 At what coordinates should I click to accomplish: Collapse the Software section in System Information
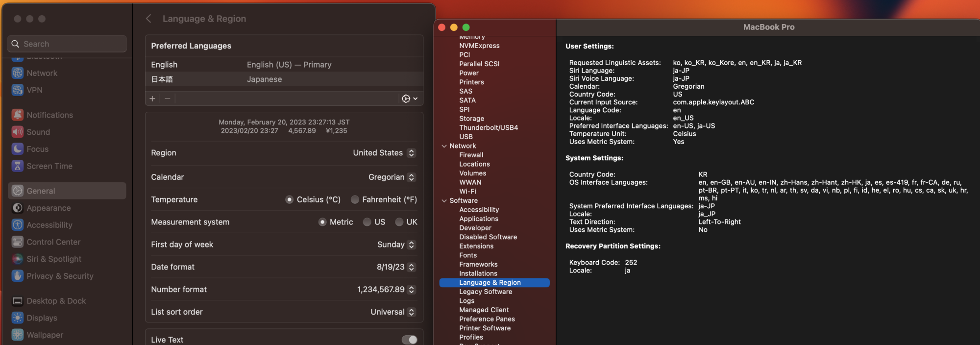(x=444, y=200)
